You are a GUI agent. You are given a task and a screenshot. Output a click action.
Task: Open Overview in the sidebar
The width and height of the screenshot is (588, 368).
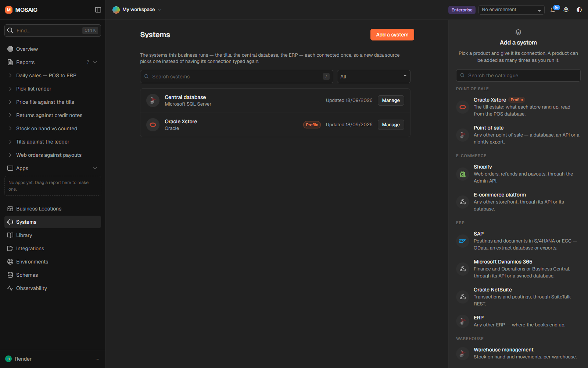[x=53, y=49]
